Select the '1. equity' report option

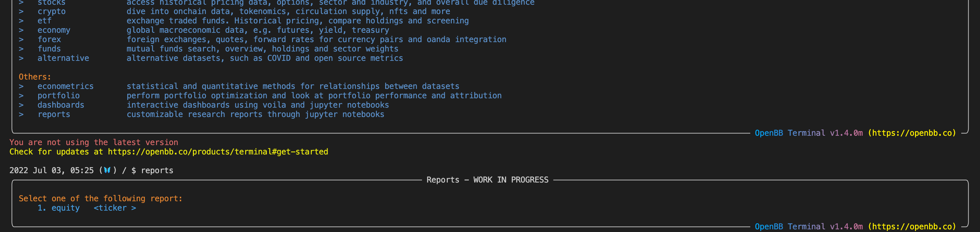click(59, 208)
